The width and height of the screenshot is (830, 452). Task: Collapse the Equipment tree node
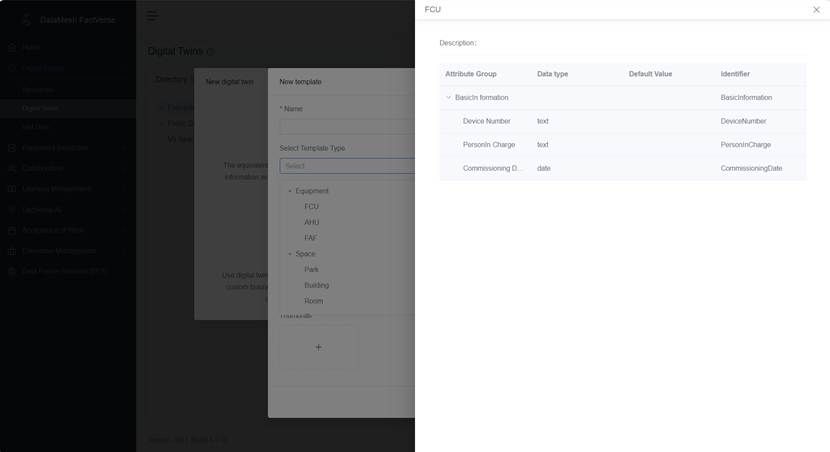290,191
